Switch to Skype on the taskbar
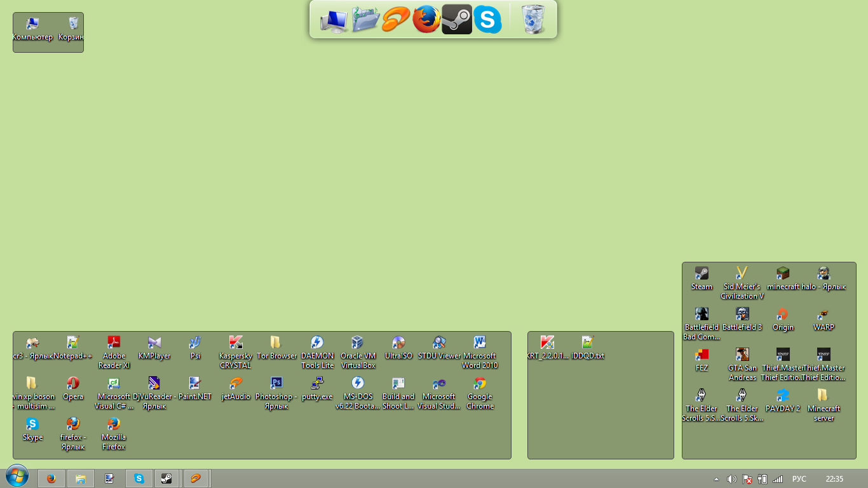 [x=139, y=478]
